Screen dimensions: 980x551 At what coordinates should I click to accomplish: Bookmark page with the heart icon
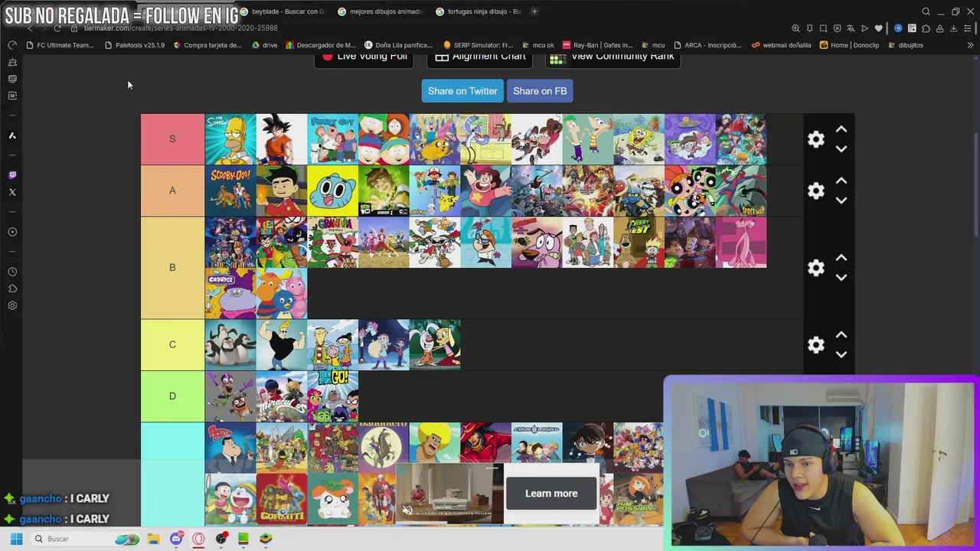tap(878, 28)
